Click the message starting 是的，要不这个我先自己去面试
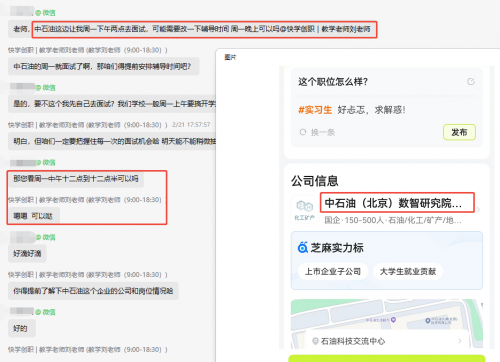Screen dimensions: 500x362 click(x=112, y=104)
